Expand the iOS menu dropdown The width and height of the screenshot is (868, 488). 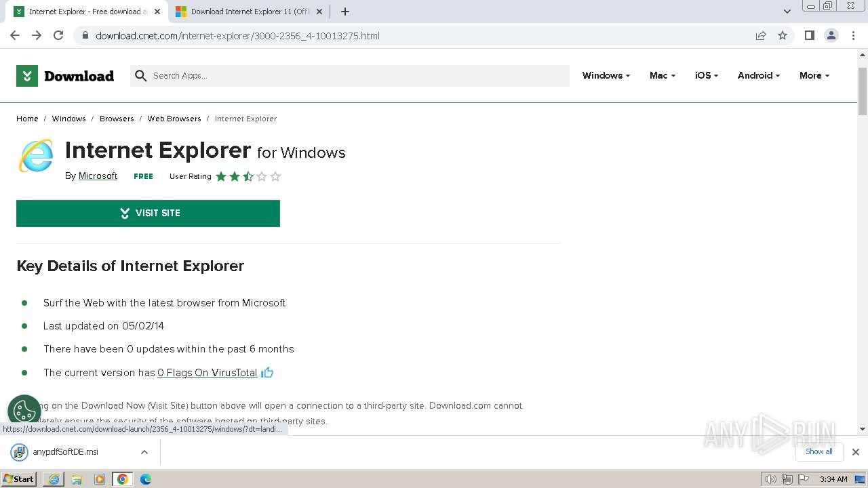pyautogui.click(x=707, y=76)
